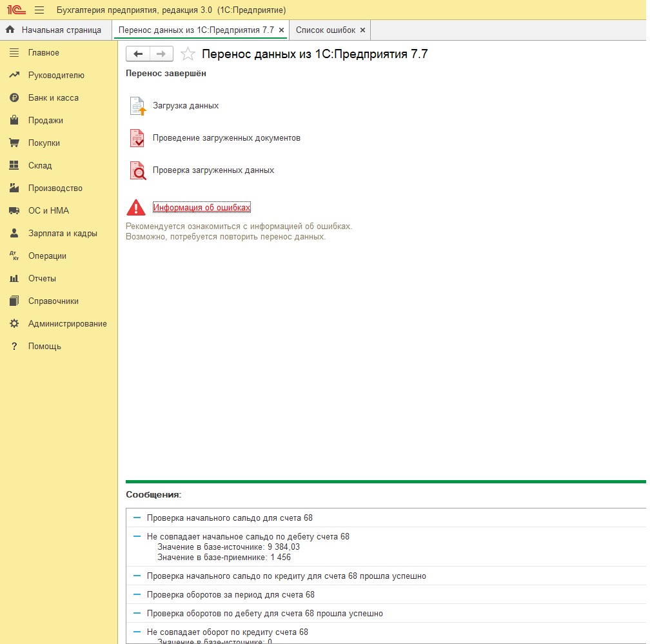Go forward with the right arrow button
The image size is (650, 644).
[x=161, y=54]
